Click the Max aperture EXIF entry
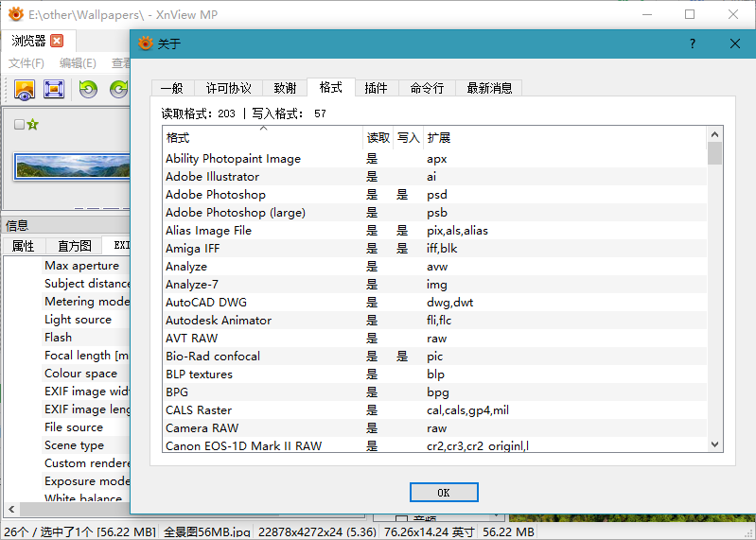Viewport: 756px width, 540px height. [81, 266]
